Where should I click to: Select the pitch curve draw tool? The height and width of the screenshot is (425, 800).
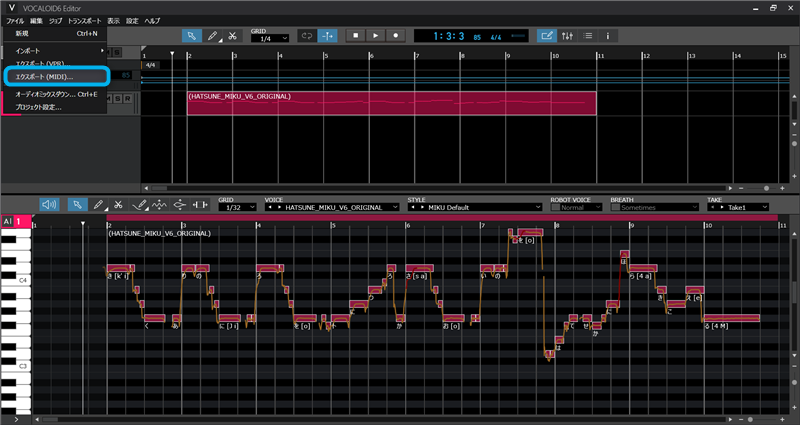click(139, 205)
